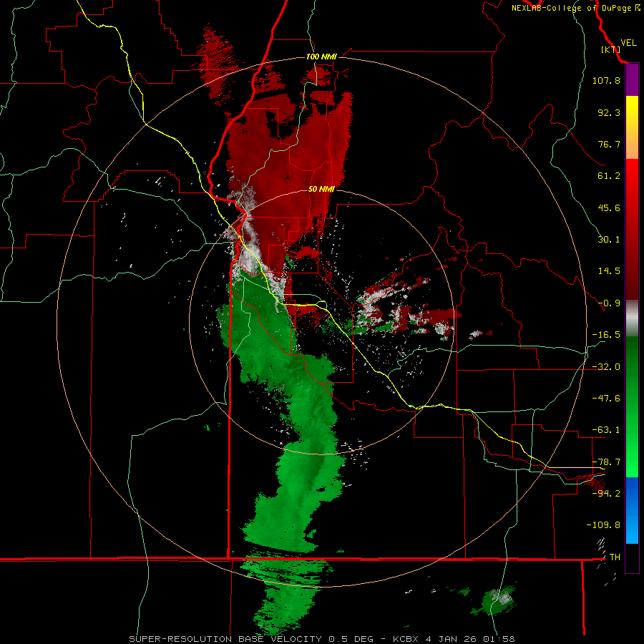The height and width of the screenshot is (644, 644).
Task: Click the Super-Resolution Base Velocity caption
Action: tap(321, 639)
